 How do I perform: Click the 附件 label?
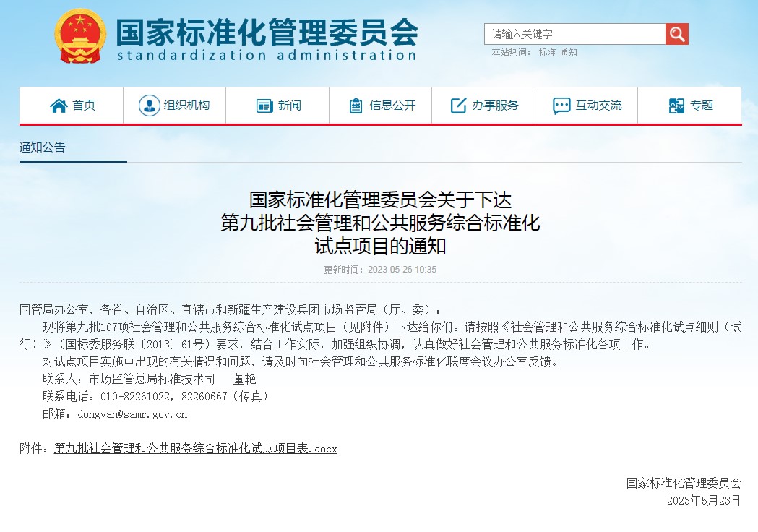[x=33, y=448]
